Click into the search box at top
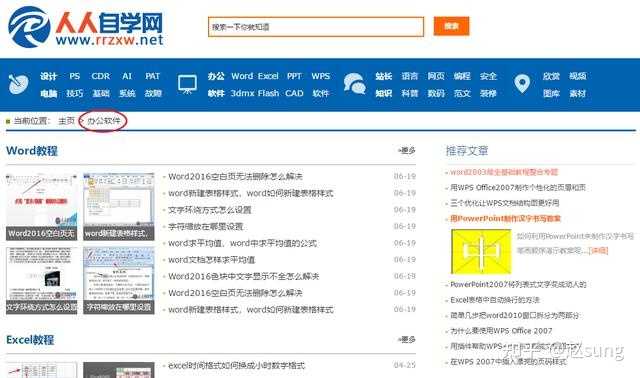This screenshot has height=378, width=640. point(316,27)
